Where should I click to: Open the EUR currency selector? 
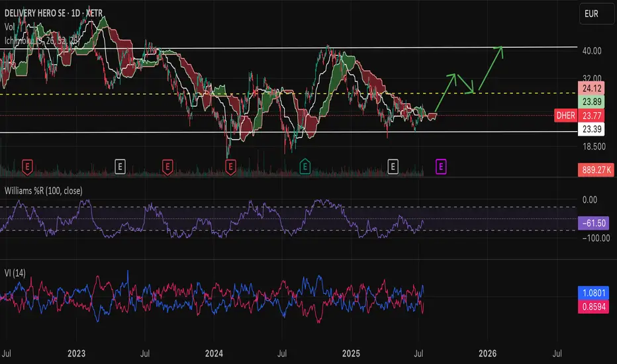[x=596, y=14]
